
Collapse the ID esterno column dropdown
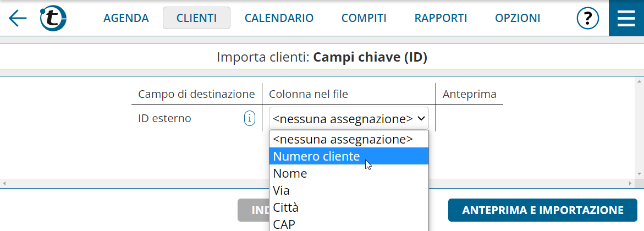point(349,119)
